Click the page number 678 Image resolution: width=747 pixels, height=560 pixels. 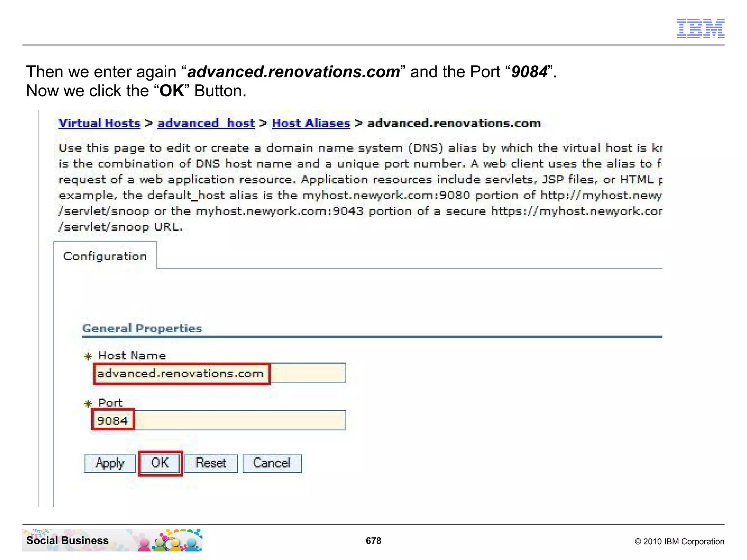click(x=373, y=541)
